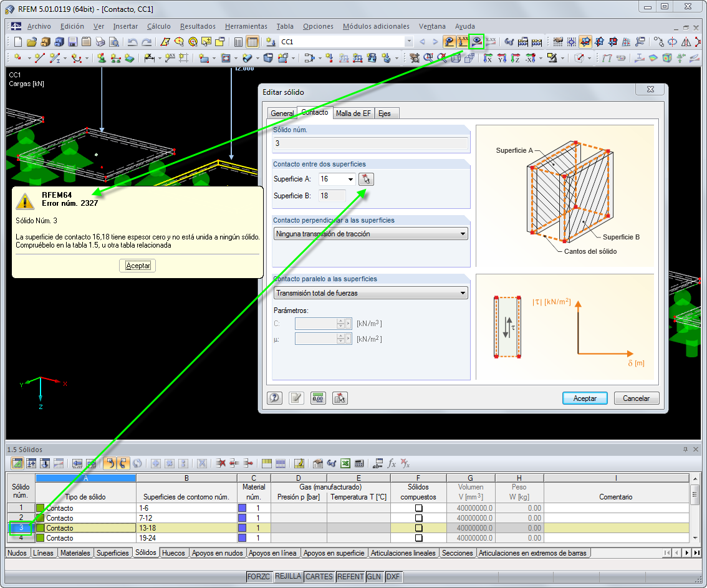The width and height of the screenshot is (707, 588).
Task: Click Cancelar in Editar sólido dialog
Action: click(x=636, y=398)
